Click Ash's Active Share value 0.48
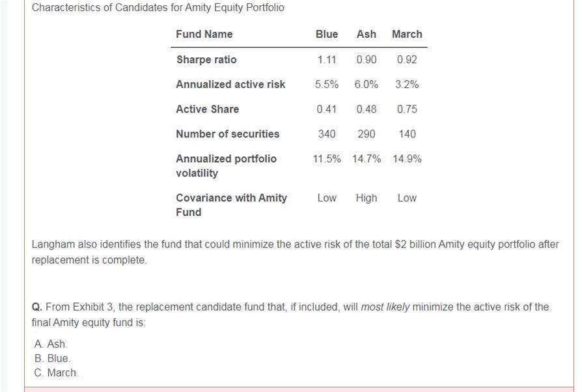Screen dimensions: 582x392 tap(367, 109)
